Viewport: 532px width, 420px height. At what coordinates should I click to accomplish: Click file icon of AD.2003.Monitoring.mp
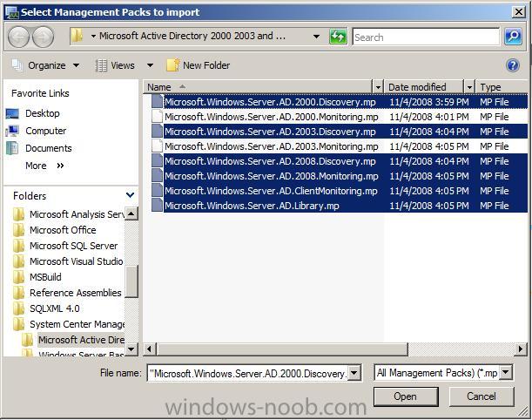pyautogui.click(x=157, y=146)
